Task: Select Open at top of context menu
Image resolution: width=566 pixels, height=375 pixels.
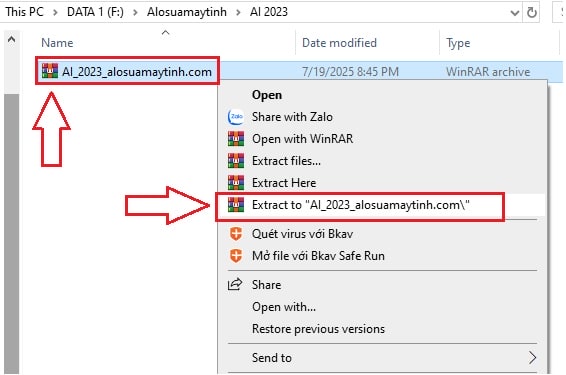Action: (x=267, y=95)
